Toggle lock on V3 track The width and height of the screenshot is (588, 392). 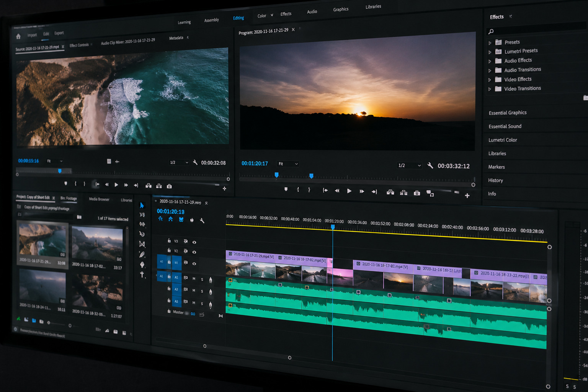(x=169, y=241)
